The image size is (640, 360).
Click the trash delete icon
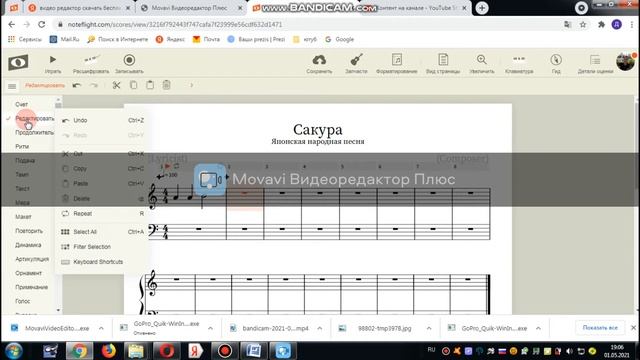167,85
